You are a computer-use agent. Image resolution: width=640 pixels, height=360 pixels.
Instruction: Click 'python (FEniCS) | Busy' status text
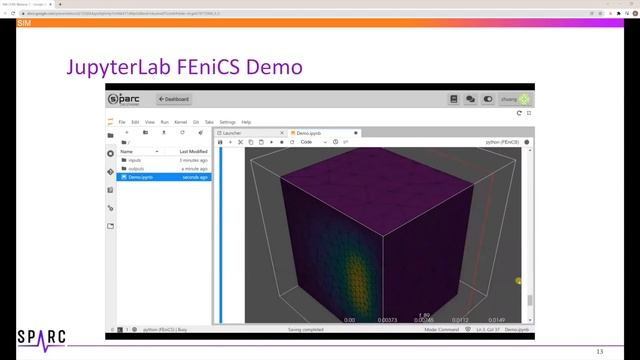coord(165,329)
